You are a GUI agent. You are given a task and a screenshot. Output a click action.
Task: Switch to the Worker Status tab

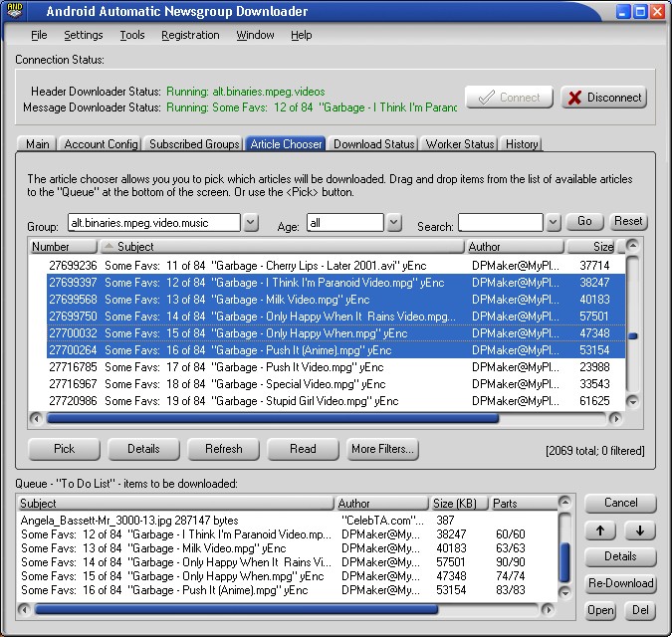(x=460, y=144)
